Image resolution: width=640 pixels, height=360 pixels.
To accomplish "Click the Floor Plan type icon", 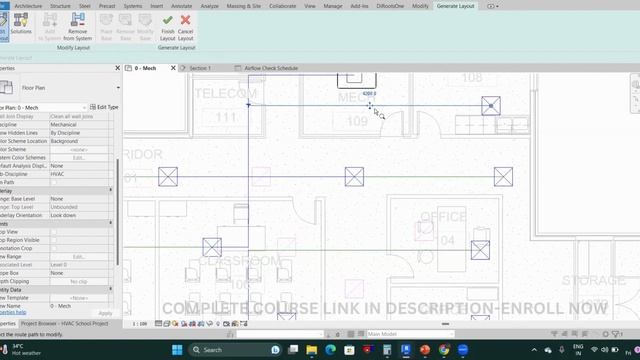I will [x=7, y=87].
